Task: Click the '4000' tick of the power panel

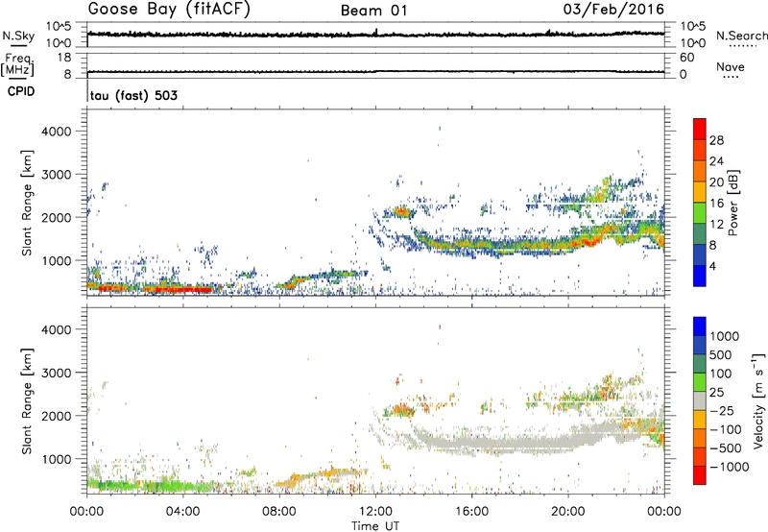Action: [57, 132]
